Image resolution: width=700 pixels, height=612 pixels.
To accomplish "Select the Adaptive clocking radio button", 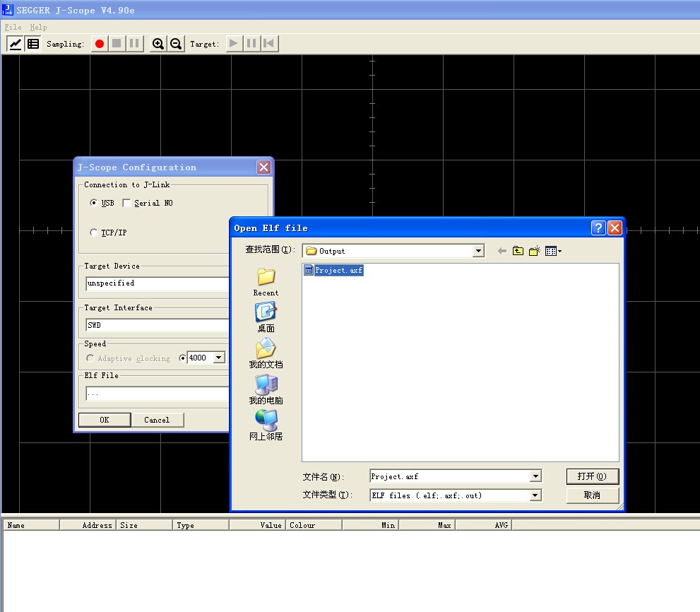I will click(x=90, y=358).
